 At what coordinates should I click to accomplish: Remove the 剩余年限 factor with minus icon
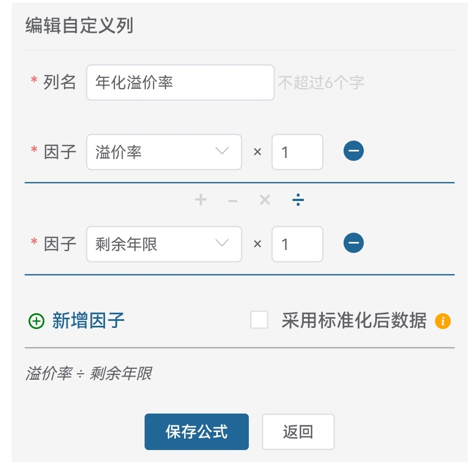[x=353, y=243]
